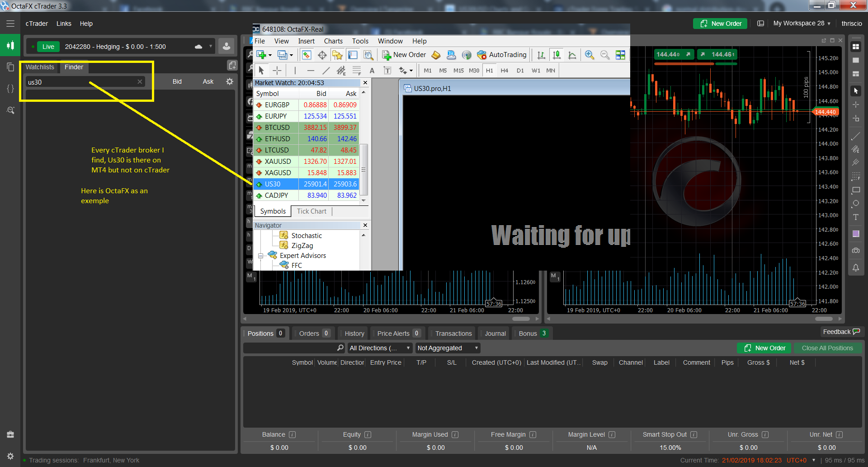868x467 pixels.
Task: Open the cTrader hamburger menu
Action: click(x=10, y=24)
